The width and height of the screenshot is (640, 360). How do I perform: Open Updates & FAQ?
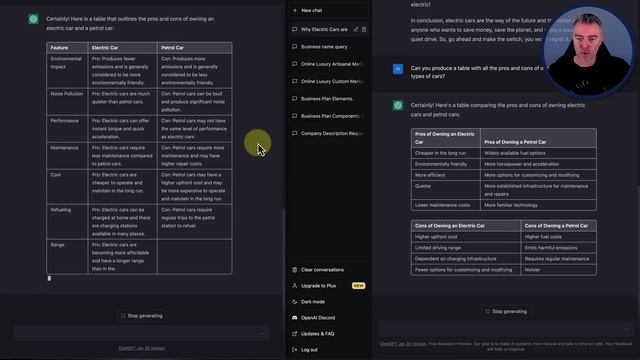[329, 333]
